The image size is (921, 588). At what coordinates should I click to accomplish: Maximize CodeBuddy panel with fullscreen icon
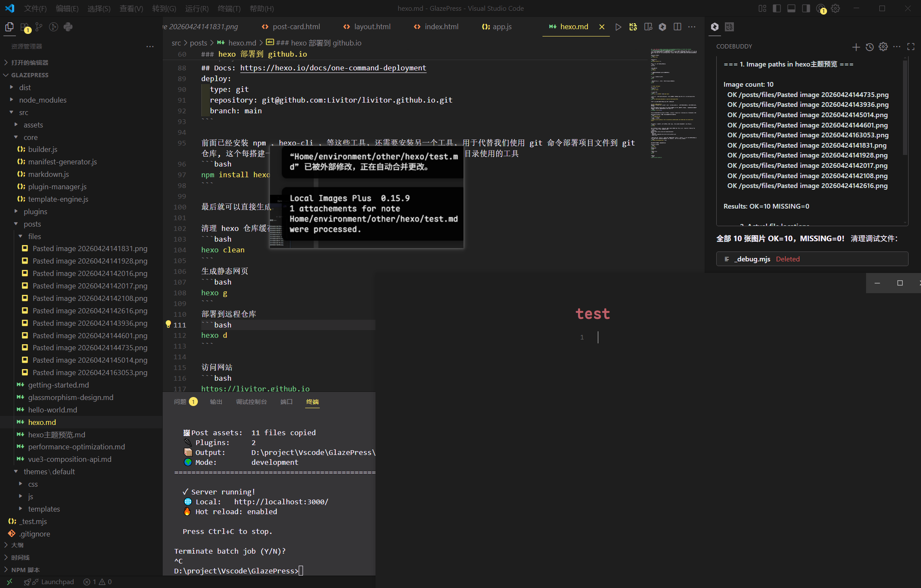(x=911, y=47)
